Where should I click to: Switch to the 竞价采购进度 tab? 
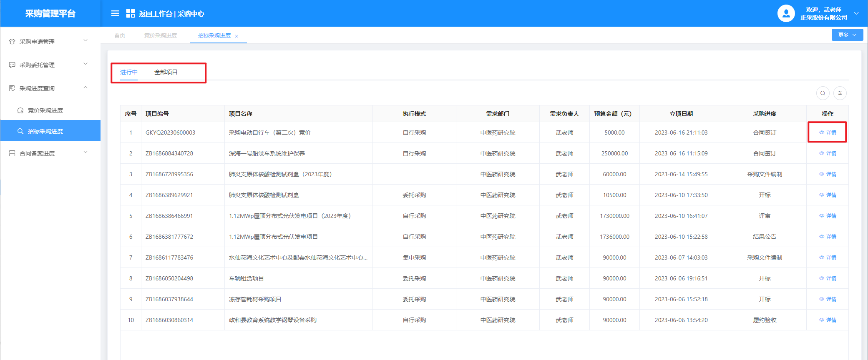tap(161, 35)
